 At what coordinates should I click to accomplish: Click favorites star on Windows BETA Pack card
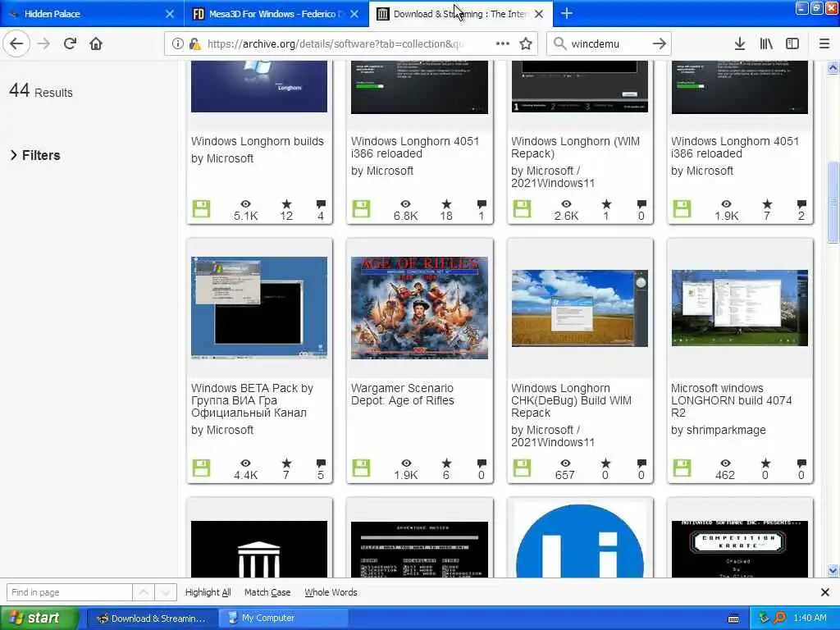[286, 463]
